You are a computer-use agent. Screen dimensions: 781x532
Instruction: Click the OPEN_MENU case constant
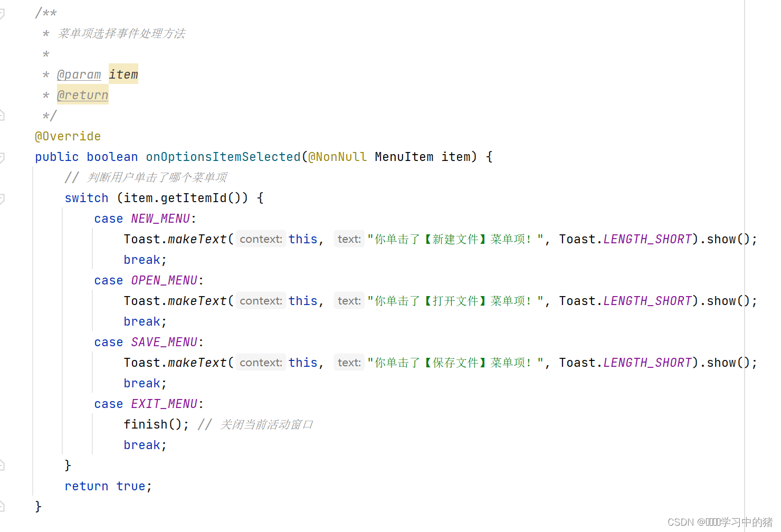click(164, 280)
